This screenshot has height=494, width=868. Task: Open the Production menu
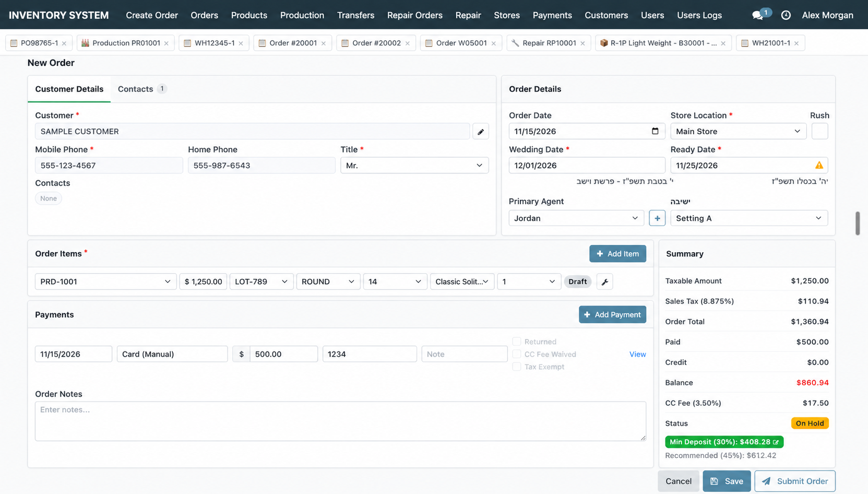[x=302, y=15]
